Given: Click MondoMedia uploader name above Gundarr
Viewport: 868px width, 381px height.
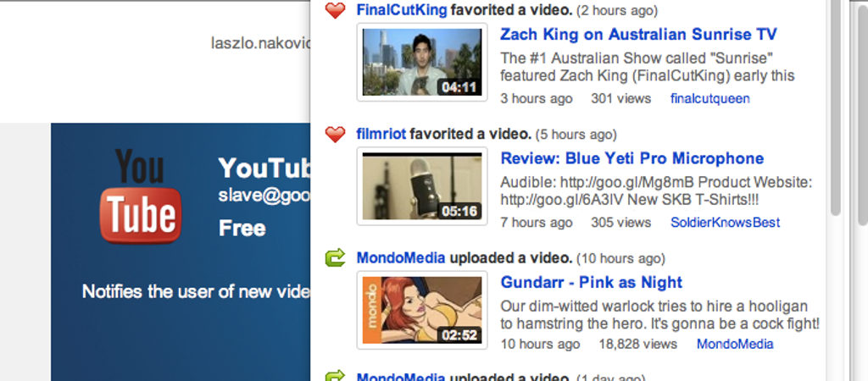Looking at the screenshot, I should tap(401, 257).
